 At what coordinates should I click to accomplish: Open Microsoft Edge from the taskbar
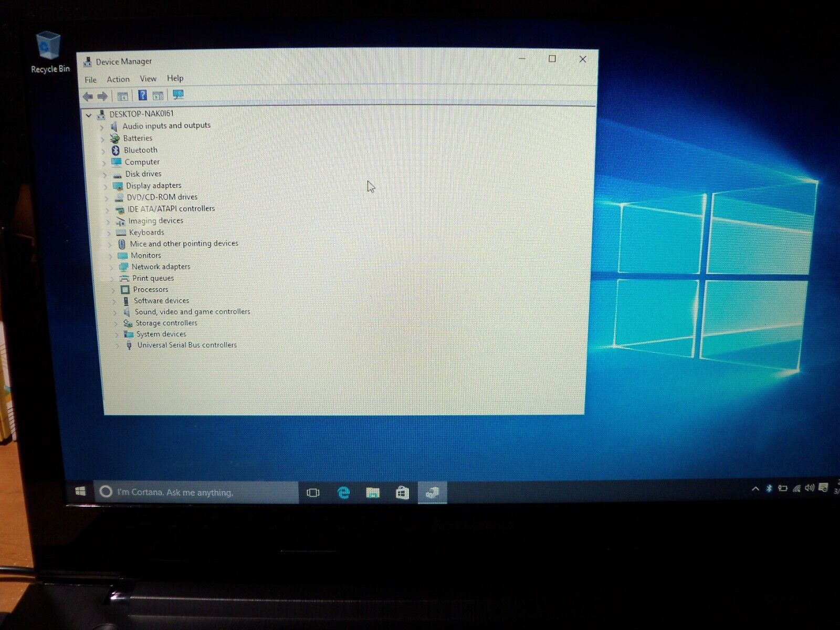pos(343,492)
